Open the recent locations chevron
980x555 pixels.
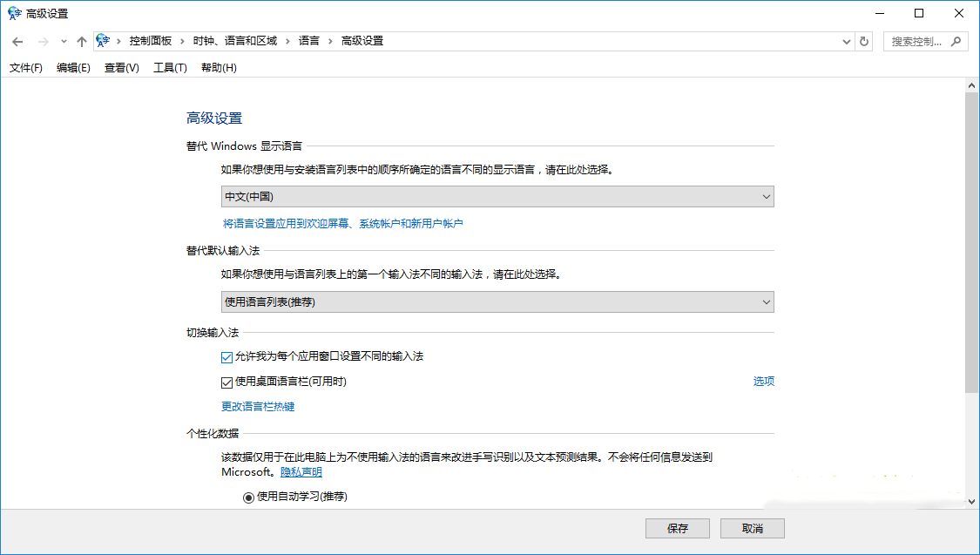pyautogui.click(x=64, y=42)
